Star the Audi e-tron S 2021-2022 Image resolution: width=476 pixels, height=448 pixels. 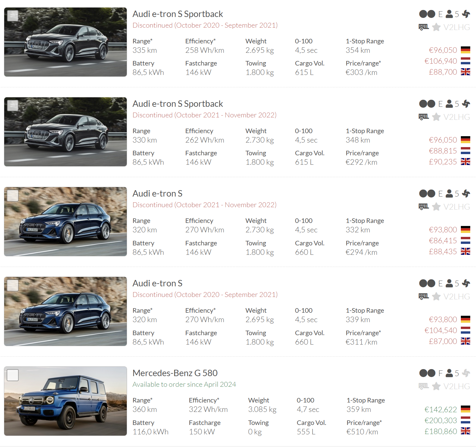(x=436, y=207)
